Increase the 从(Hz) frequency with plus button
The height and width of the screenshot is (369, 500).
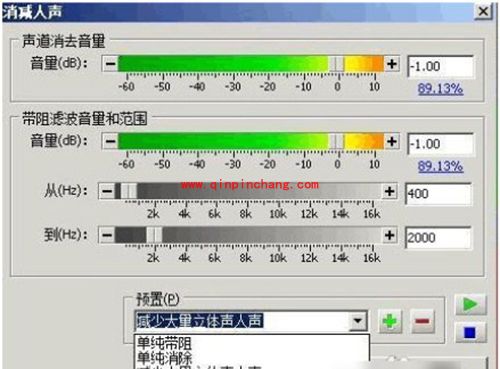point(389,191)
